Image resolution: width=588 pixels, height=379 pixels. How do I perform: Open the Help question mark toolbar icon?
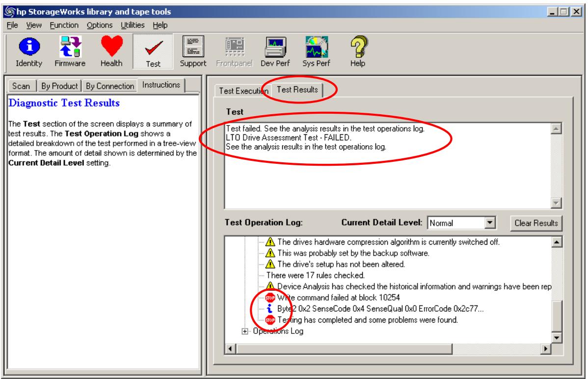coord(358,52)
